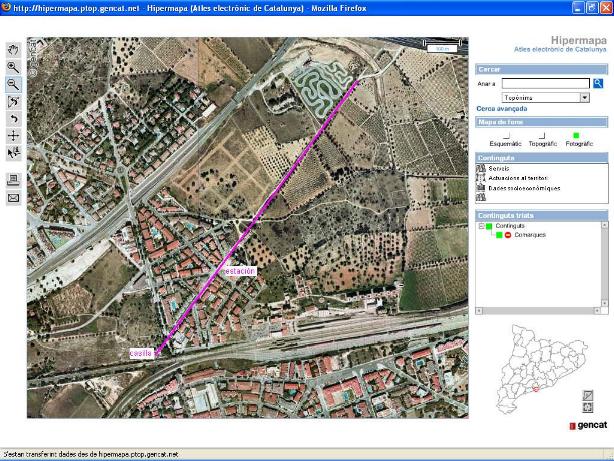This screenshot has width=614, height=461.
Task: Activate the zoom in magnifier tool
Action: click(x=13, y=66)
